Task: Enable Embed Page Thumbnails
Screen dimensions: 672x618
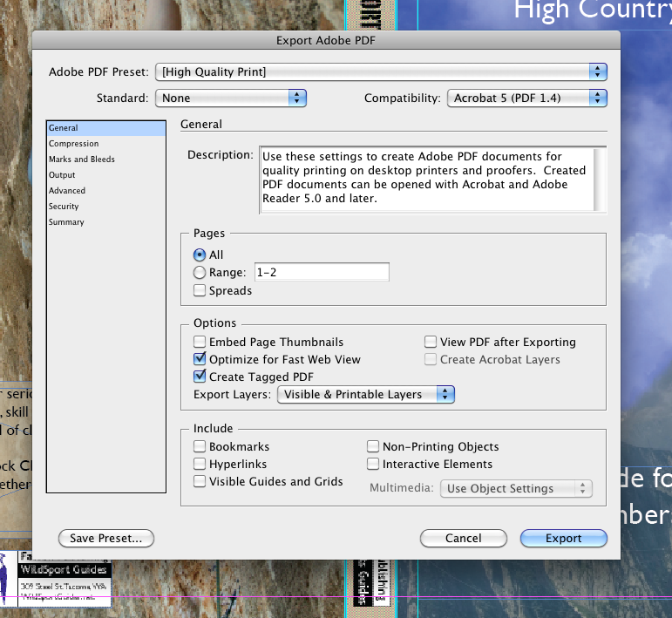Action: click(200, 342)
